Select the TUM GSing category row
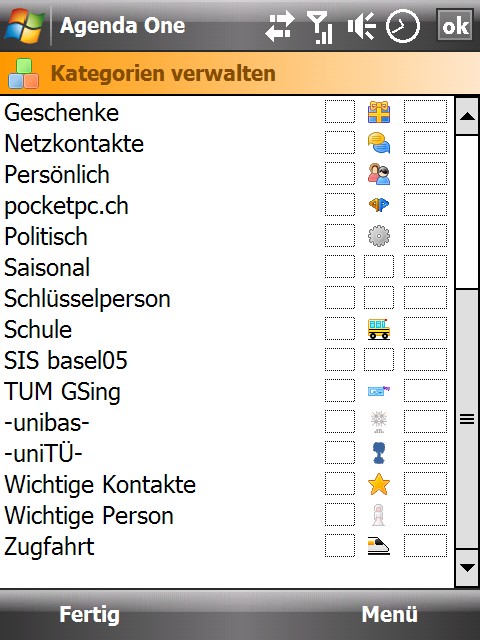Viewport: 480px width, 640px height. pyautogui.click(x=227, y=391)
